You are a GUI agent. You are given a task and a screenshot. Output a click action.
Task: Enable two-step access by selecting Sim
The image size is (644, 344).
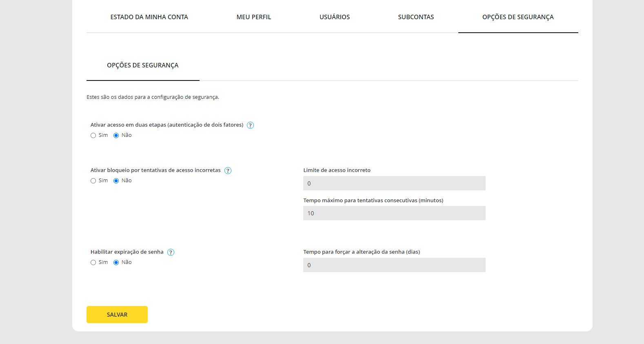(x=93, y=136)
